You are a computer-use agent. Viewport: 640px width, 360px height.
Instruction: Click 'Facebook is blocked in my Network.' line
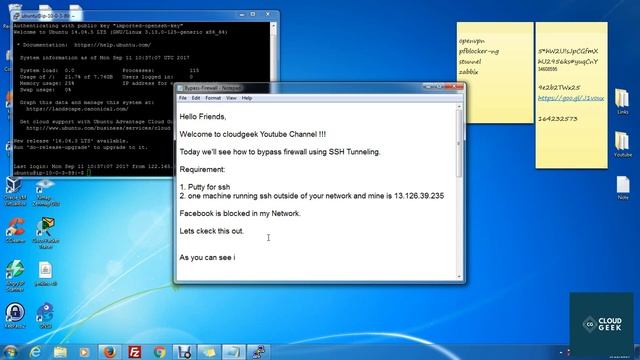click(x=240, y=213)
